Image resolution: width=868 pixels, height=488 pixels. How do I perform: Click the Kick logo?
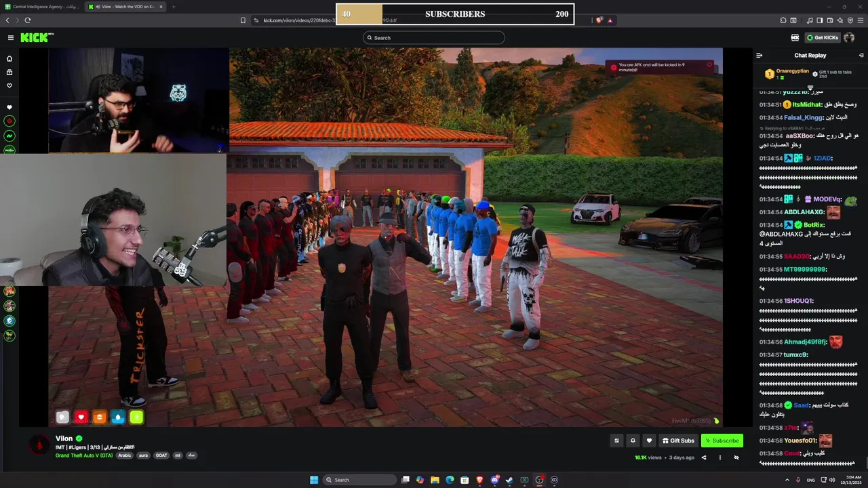37,38
